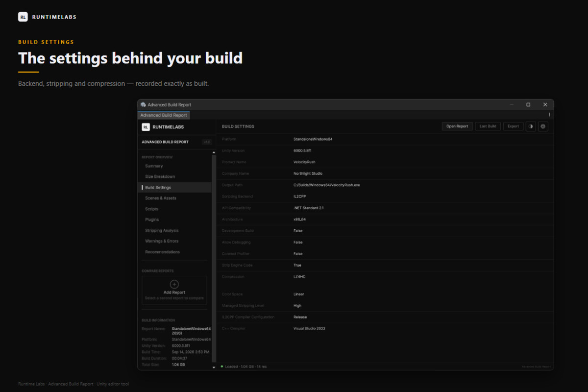Close the Advanced Build Report window
Screen dimensions: 588x392
point(545,104)
